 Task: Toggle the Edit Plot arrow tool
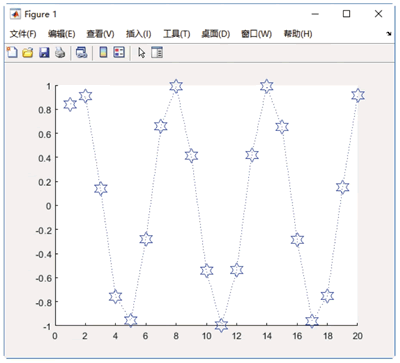point(142,53)
